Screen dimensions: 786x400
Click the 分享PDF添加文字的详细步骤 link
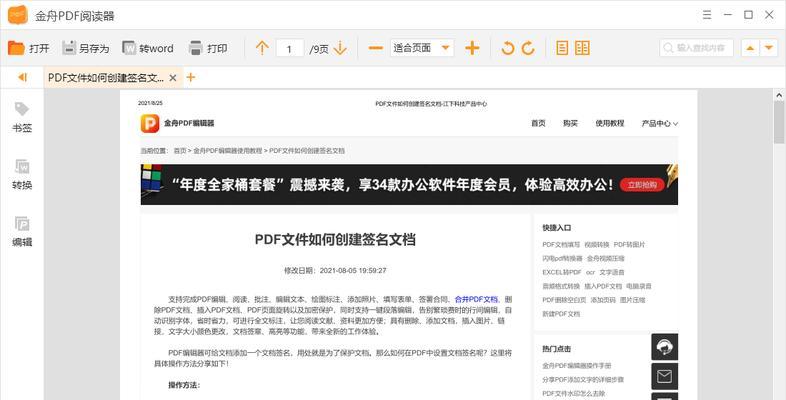[x=583, y=380]
